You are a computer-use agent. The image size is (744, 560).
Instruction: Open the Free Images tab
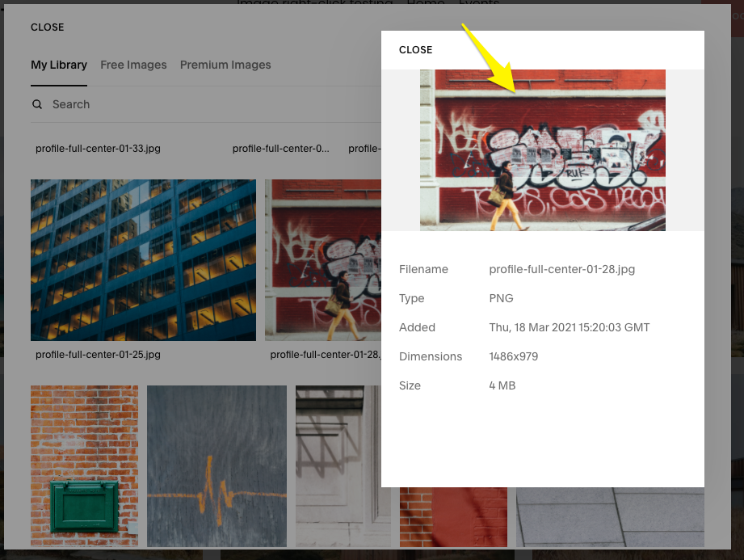point(133,65)
